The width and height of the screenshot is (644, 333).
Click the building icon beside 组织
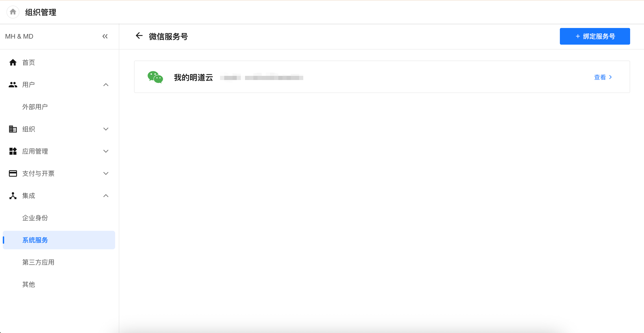[x=13, y=129]
